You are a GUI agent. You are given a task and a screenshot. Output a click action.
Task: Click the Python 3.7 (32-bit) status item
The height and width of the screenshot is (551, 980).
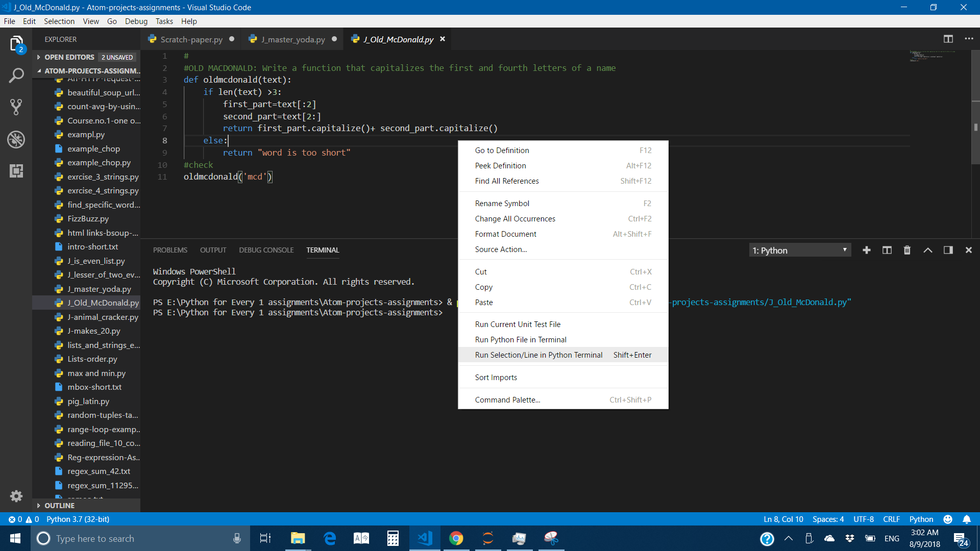[77, 519]
